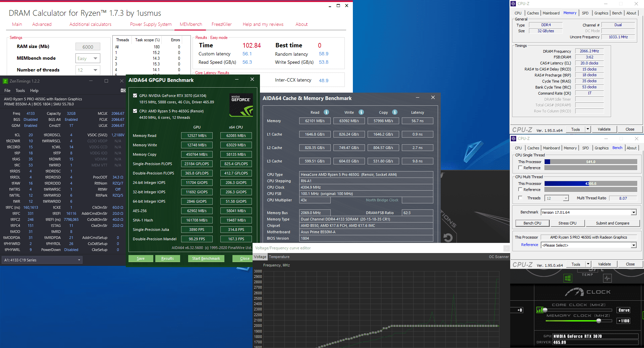Click Save in AIDA64 GPGPU Benchmark

click(141, 258)
